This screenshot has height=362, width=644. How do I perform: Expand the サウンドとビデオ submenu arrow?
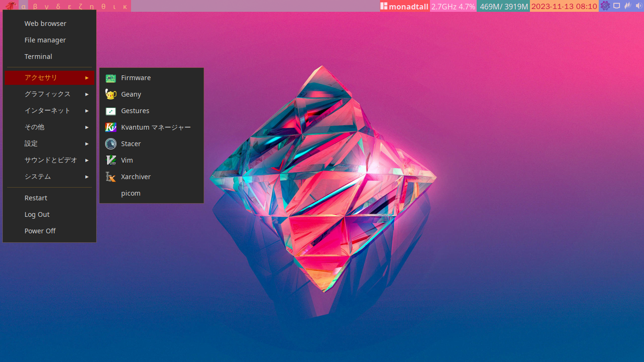click(87, 160)
